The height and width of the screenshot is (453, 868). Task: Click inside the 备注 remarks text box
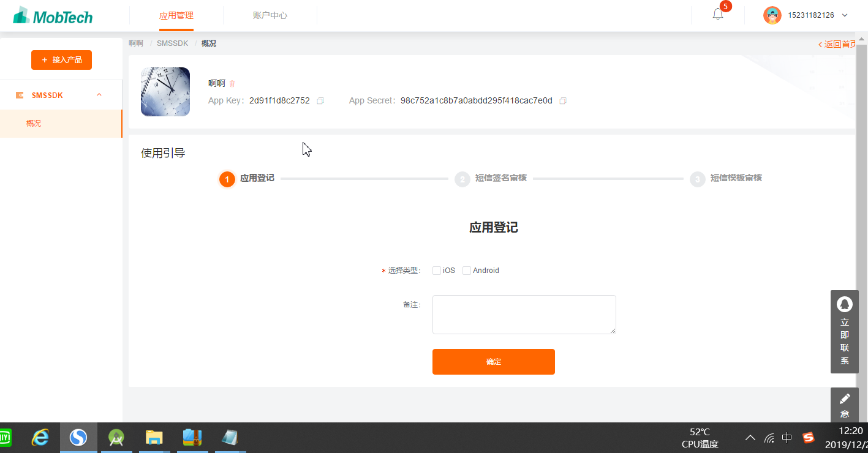pos(523,313)
